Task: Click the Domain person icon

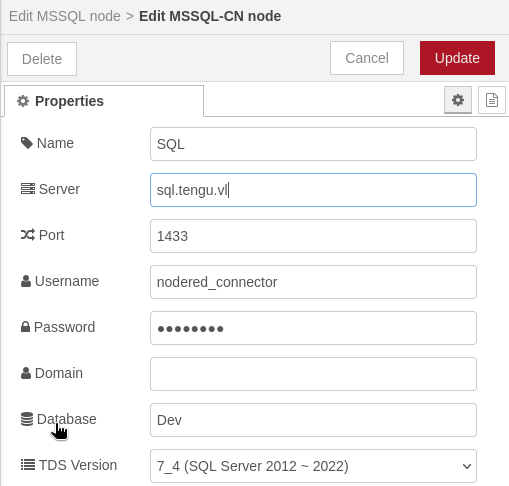Action: pyautogui.click(x=26, y=373)
